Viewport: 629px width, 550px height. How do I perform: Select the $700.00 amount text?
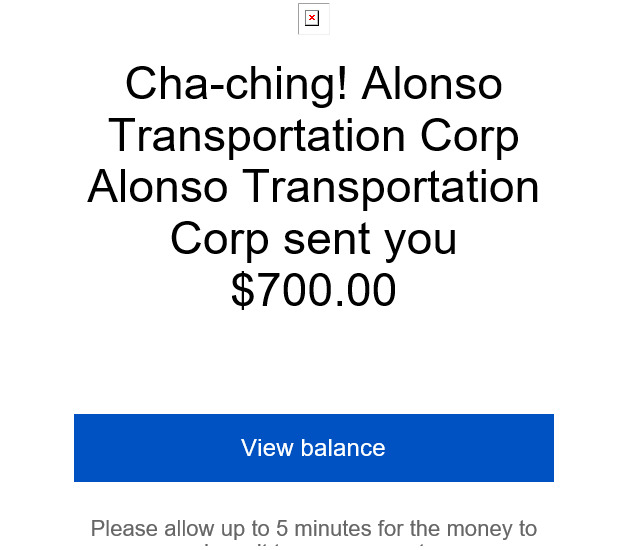(x=314, y=289)
